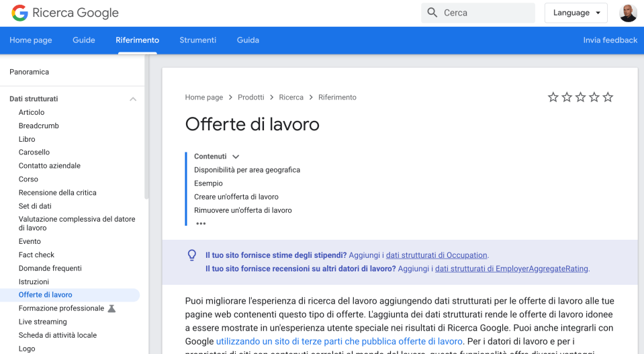Open Valutazione complessiva del datore di lavoro
The image size is (644, 354).
(x=77, y=224)
